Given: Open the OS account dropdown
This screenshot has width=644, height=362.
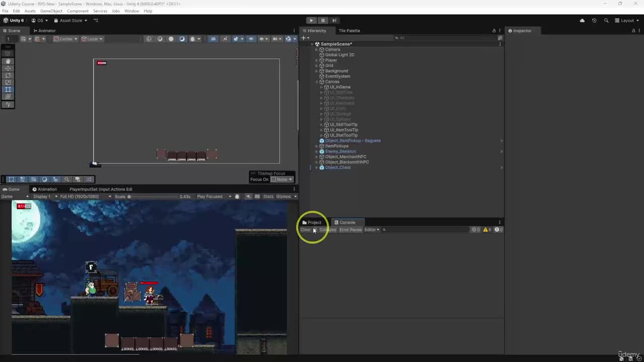Looking at the screenshot, I should (x=40, y=21).
